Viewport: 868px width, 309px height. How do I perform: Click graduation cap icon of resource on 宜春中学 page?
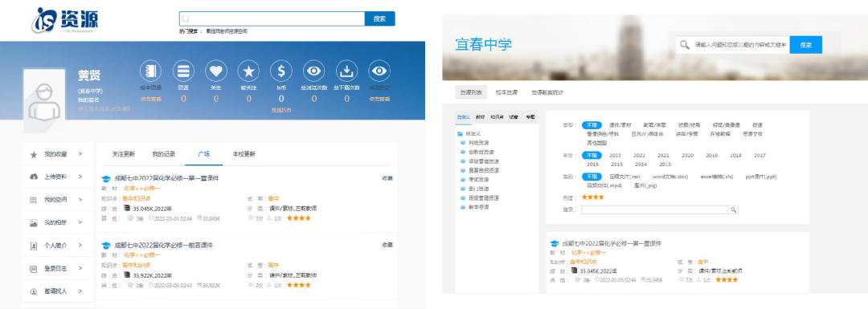point(554,243)
